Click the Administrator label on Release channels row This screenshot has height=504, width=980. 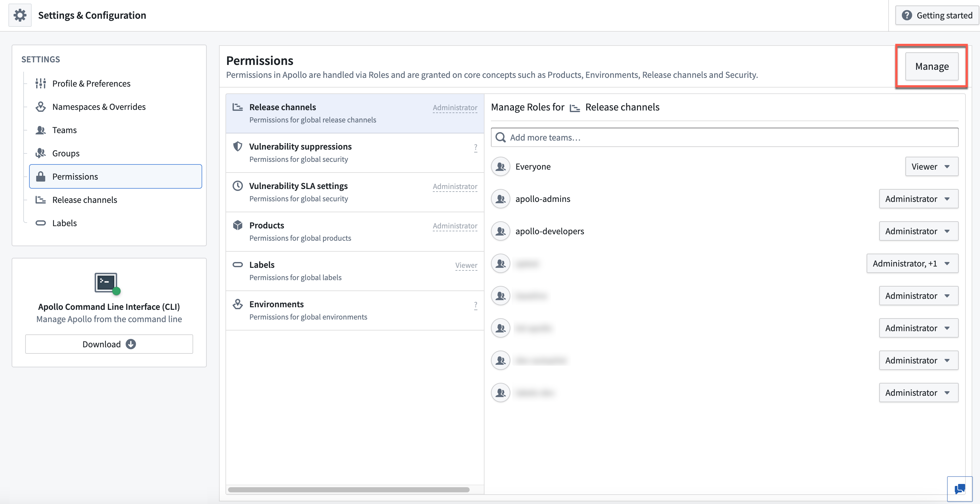[x=455, y=108]
